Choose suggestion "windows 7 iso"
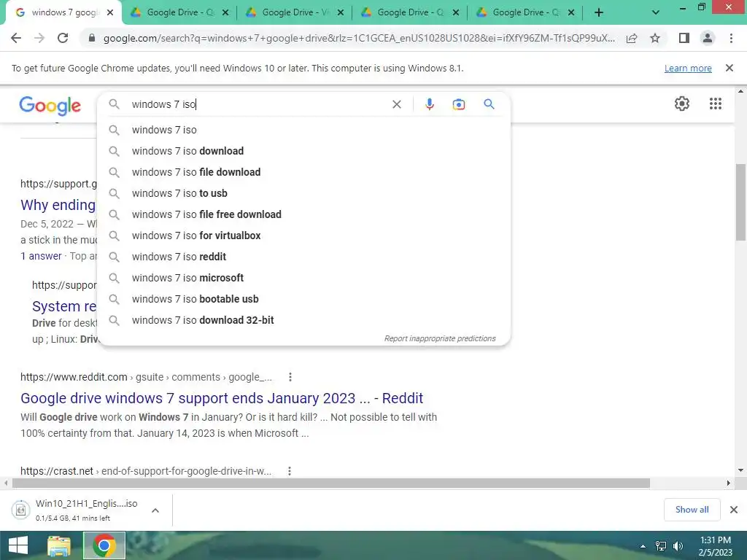Image resolution: width=747 pixels, height=560 pixels. click(304, 130)
